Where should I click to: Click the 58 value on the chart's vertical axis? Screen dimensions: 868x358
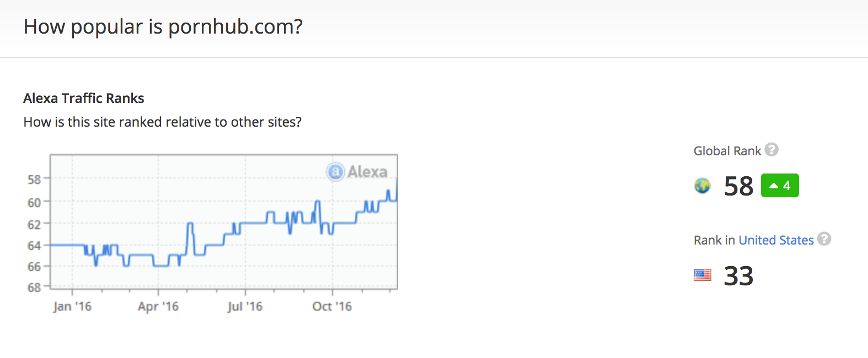coord(34,180)
